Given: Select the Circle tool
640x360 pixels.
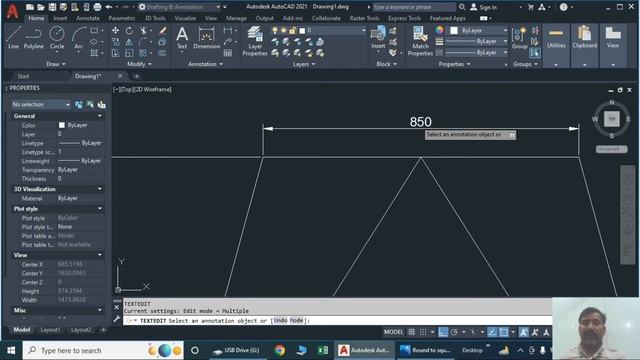Looking at the screenshot, I should [x=57, y=38].
